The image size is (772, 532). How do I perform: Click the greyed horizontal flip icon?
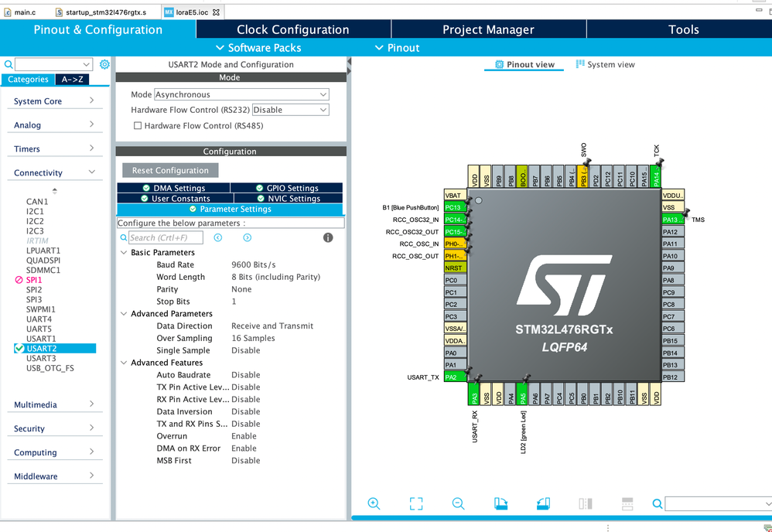(586, 503)
